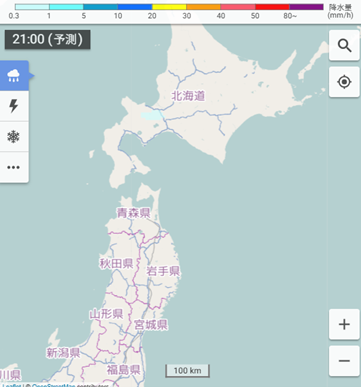Click the 青森県 prefecture label

pos(133,213)
